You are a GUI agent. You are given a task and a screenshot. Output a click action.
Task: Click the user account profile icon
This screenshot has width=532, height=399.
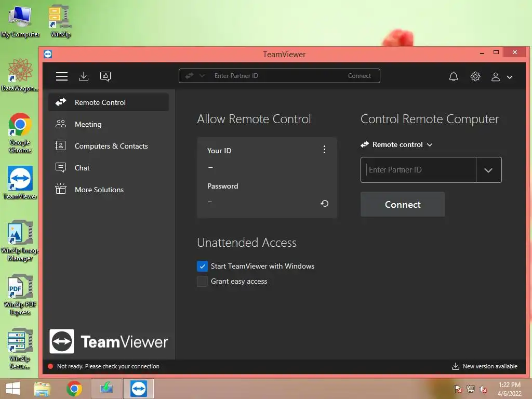coord(495,77)
